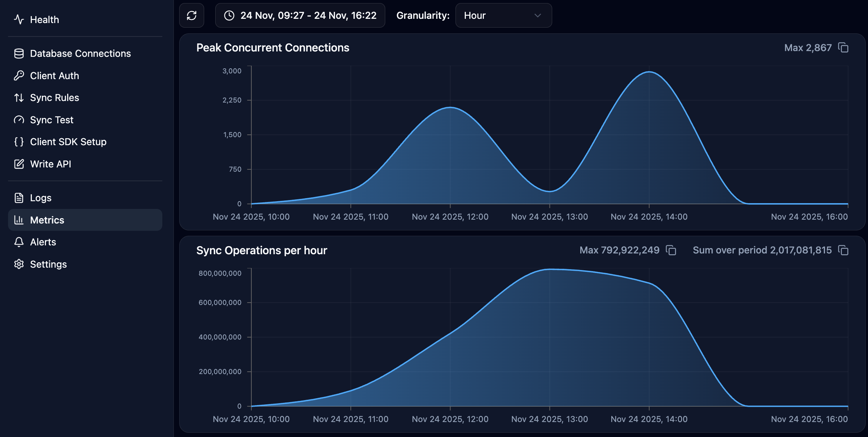Screen dimensions: 868x437
Task: Copy the Max 792,922,249 sync operations value
Action: pos(671,250)
